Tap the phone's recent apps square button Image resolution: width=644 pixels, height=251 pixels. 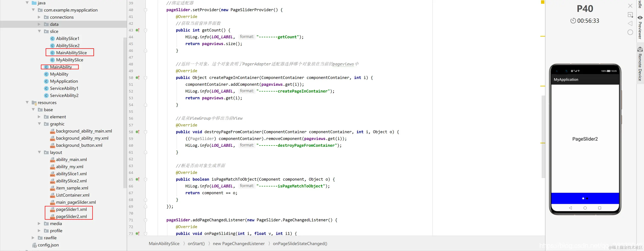tap(599, 208)
